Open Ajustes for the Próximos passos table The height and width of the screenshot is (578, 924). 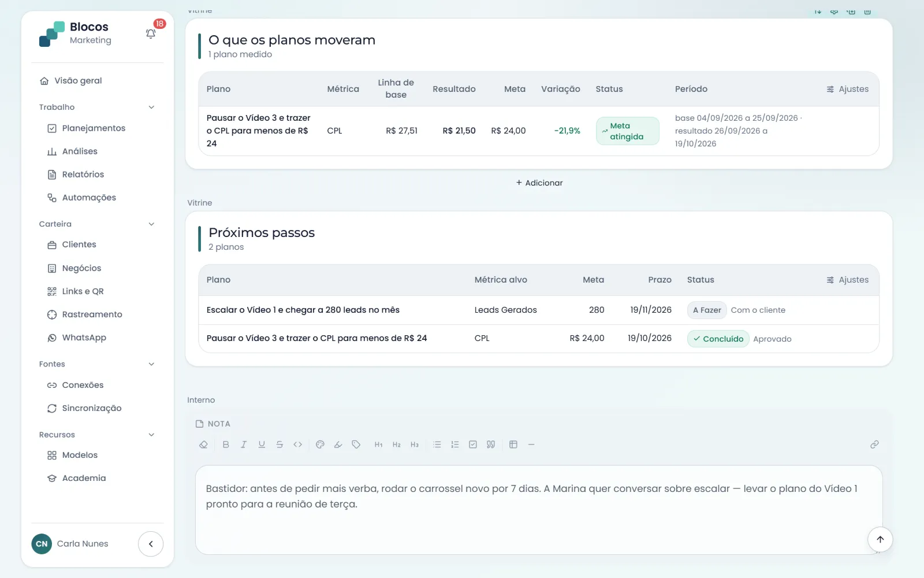pyautogui.click(x=847, y=280)
